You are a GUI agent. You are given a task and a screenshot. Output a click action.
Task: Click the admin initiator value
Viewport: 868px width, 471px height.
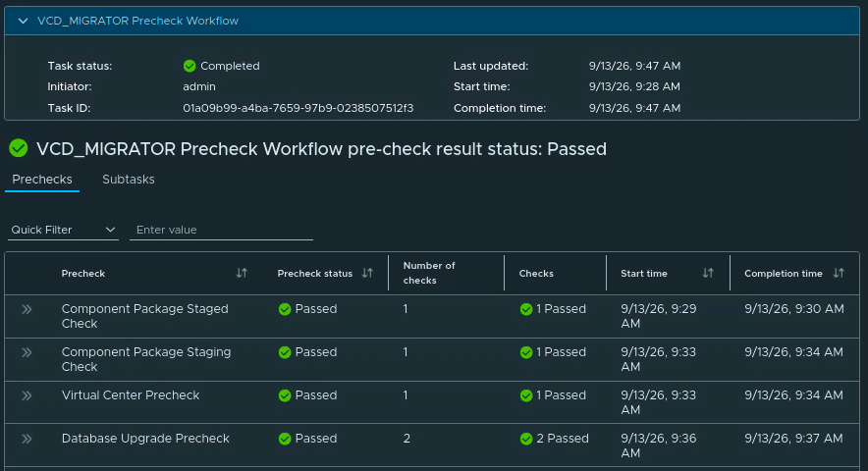[x=199, y=87]
